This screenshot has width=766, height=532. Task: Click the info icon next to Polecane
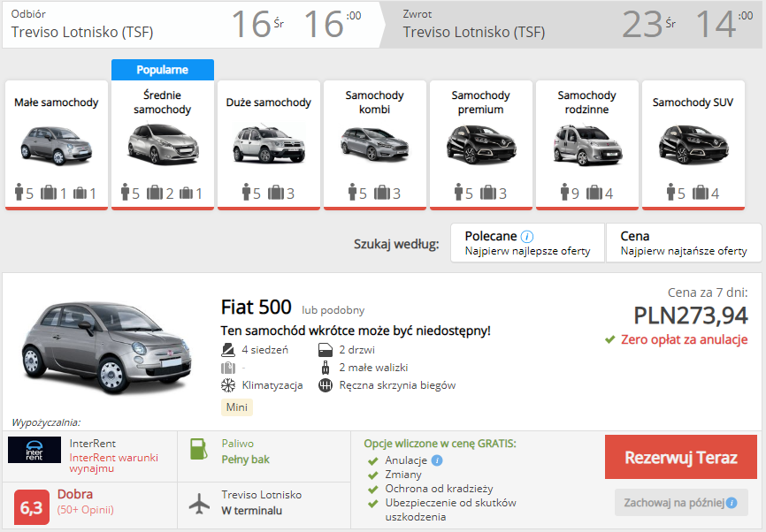tap(527, 237)
